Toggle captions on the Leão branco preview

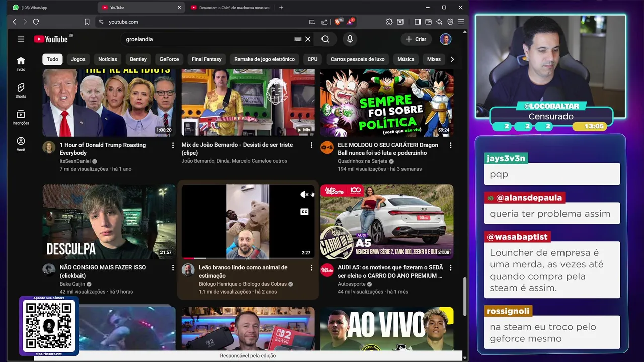coord(304,212)
